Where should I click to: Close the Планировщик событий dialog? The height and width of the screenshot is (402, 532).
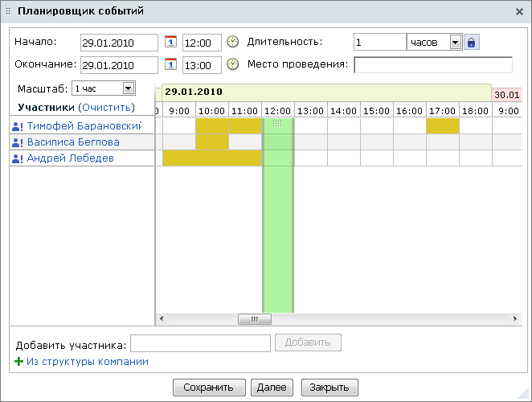tap(519, 11)
